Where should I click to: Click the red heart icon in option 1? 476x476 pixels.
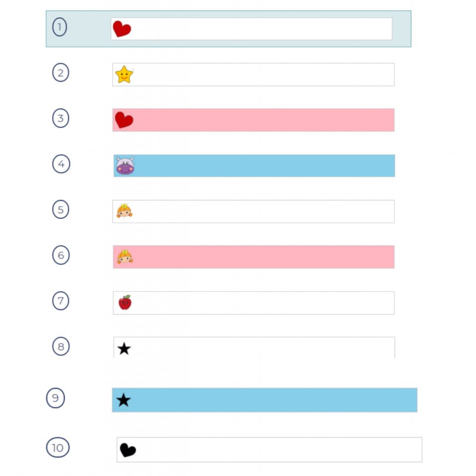click(x=122, y=29)
